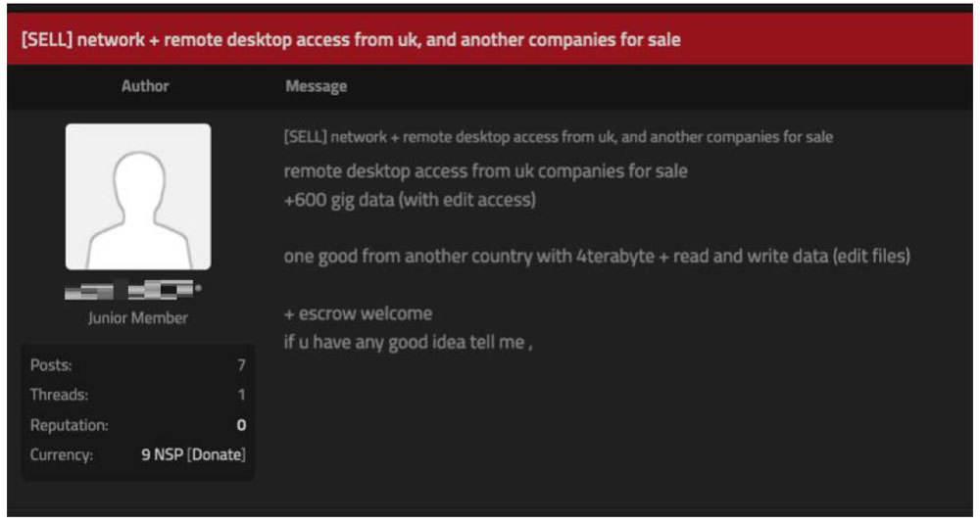Viewport: 980px width, 523px height.
Task: Click the '+ escrow welcome' text line
Action: click(358, 313)
